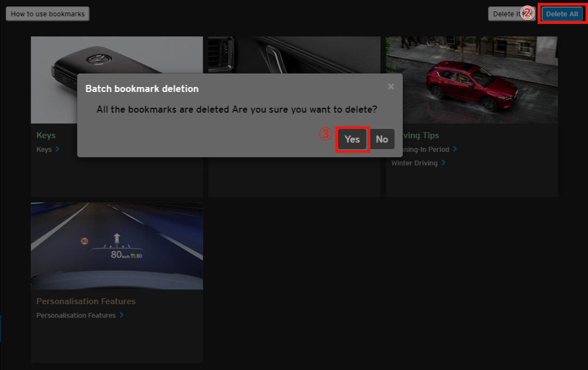Open the Running-In Period bookmark link

(424, 149)
